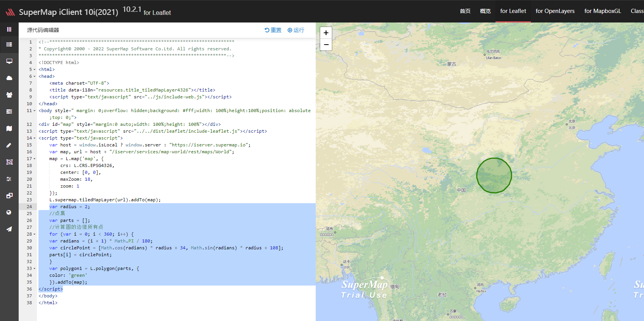Collapse code fold at line 6 head
This screenshot has width=644, height=321.
pyautogui.click(x=34, y=76)
